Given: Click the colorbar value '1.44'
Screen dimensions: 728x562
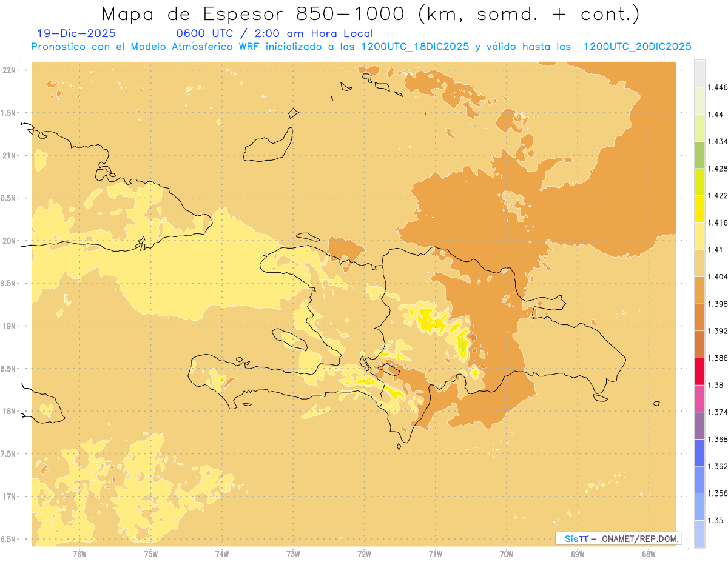Looking at the screenshot, I should click(x=716, y=115).
